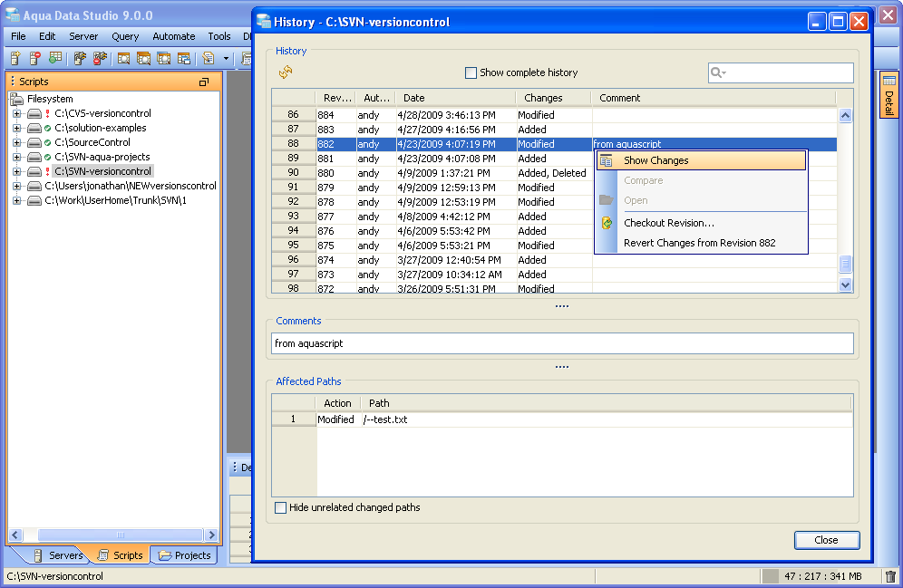This screenshot has height=588, width=903.
Task: Click the drive icon next to C:\CVS-versioncontrol
Action: 34,113
